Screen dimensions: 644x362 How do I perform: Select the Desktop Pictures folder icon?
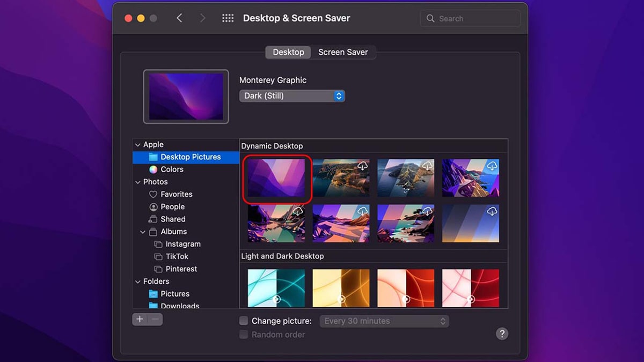click(x=153, y=157)
